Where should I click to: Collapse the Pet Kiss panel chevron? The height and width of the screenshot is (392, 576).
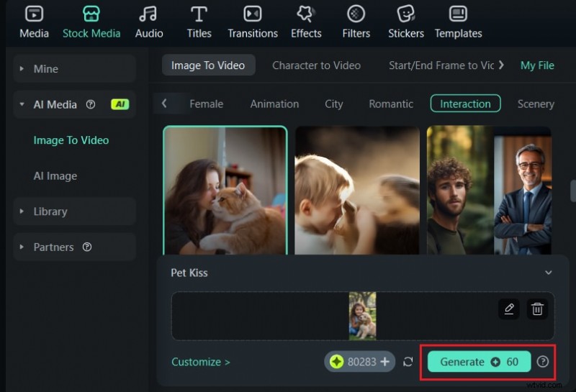coord(549,273)
